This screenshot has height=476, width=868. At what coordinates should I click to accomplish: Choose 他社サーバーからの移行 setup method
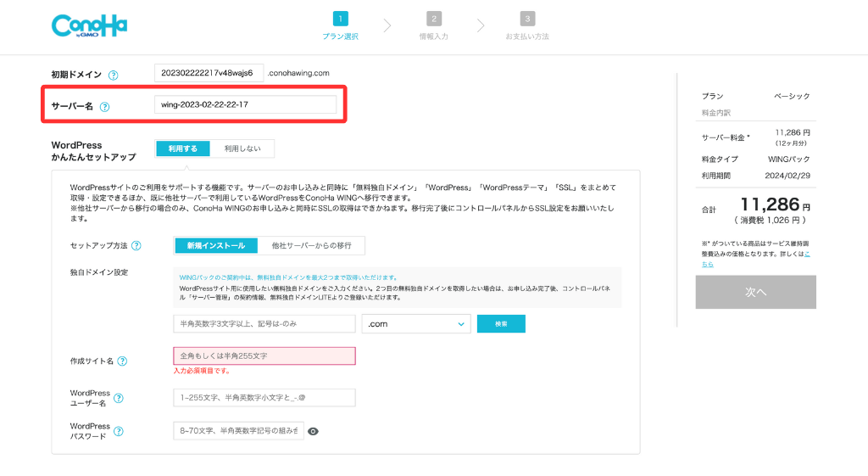(x=311, y=245)
